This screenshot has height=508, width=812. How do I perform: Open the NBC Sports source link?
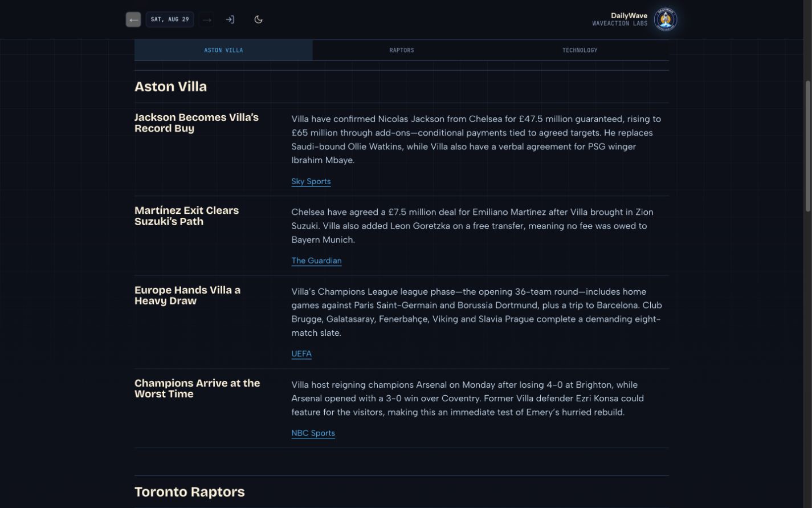point(313,433)
